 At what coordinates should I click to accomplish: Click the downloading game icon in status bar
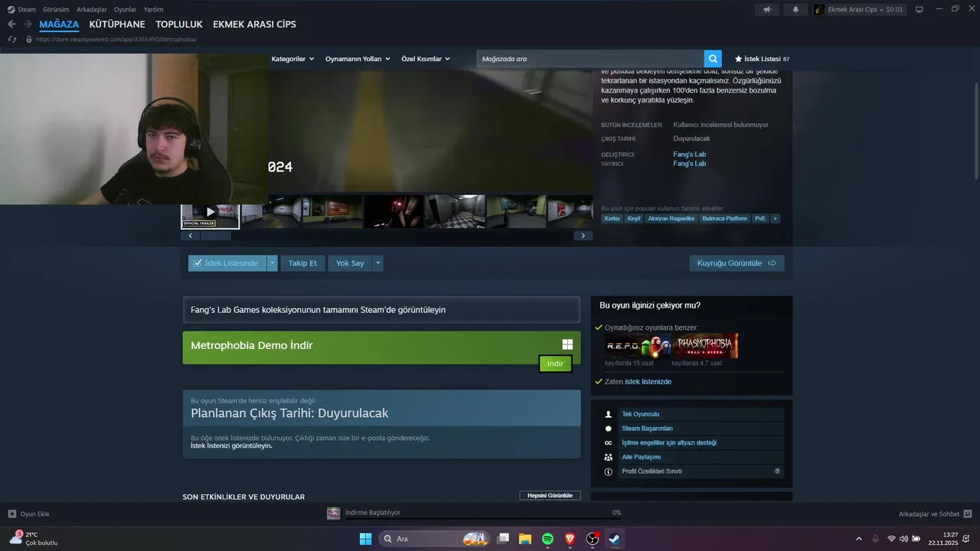tap(334, 514)
